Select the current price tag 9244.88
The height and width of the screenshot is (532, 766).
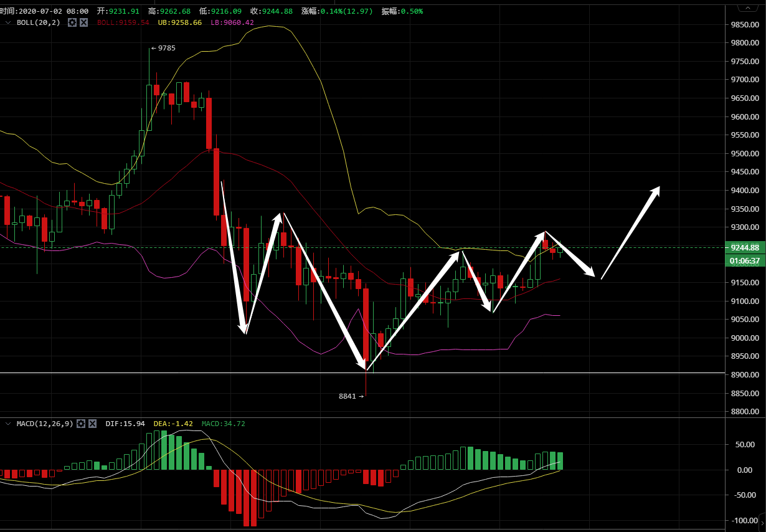745,247
